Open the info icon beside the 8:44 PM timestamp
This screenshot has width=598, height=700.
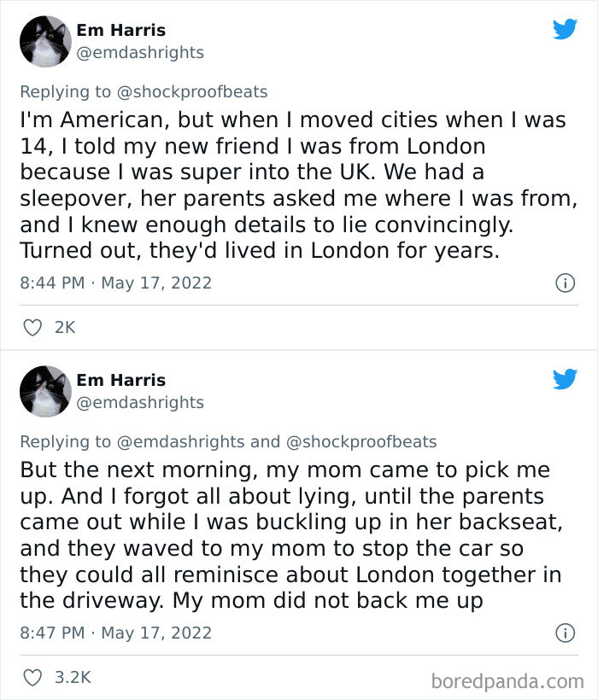click(565, 283)
